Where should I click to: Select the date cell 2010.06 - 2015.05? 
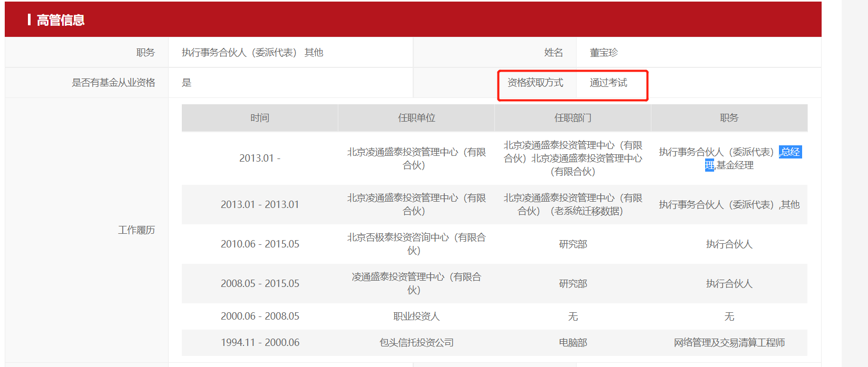(x=260, y=244)
